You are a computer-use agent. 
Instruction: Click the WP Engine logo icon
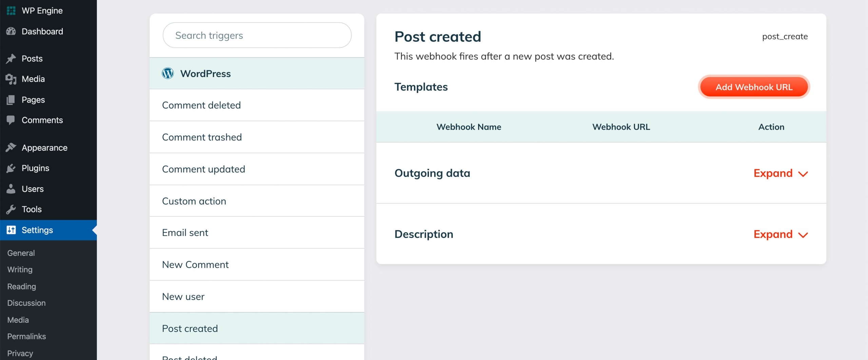tap(11, 11)
